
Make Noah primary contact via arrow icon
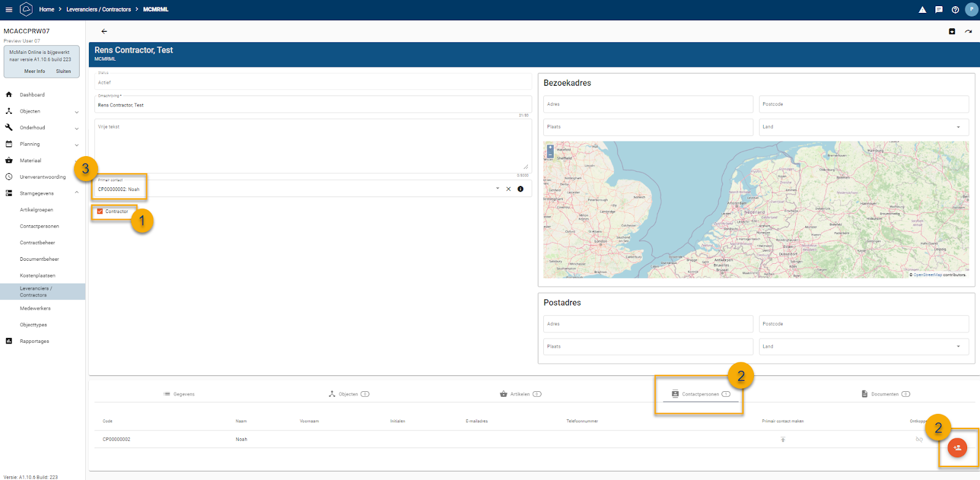(783, 440)
